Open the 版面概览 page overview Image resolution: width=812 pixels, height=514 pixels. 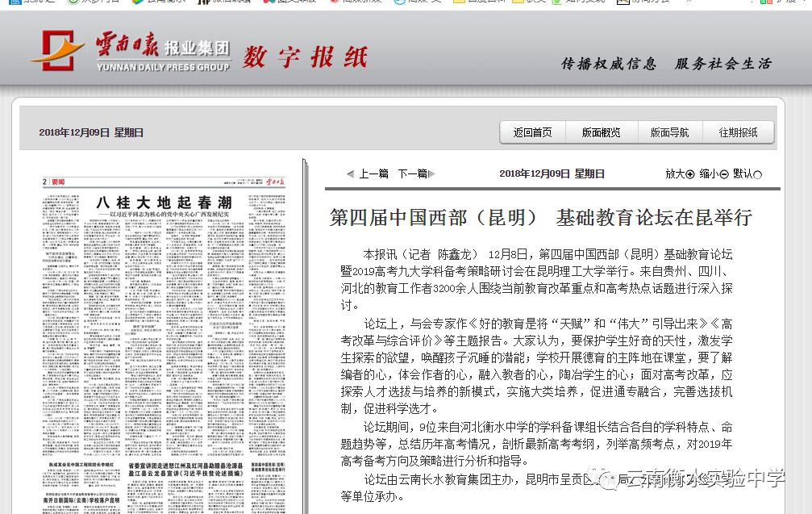click(601, 132)
